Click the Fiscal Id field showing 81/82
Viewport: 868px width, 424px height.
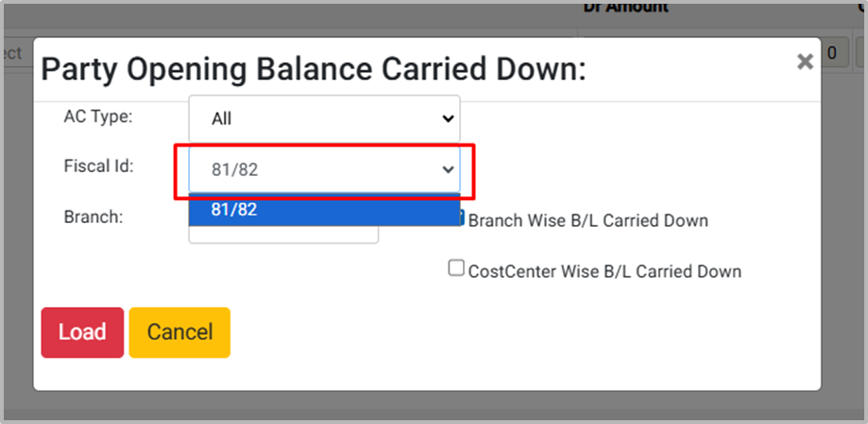coord(312,170)
